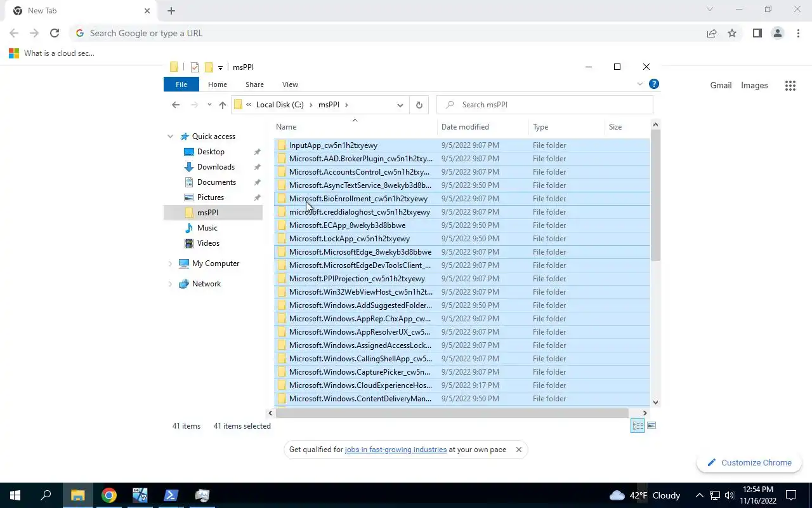Sort by the Type column header
The width and height of the screenshot is (812, 508).
pyautogui.click(x=567, y=127)
